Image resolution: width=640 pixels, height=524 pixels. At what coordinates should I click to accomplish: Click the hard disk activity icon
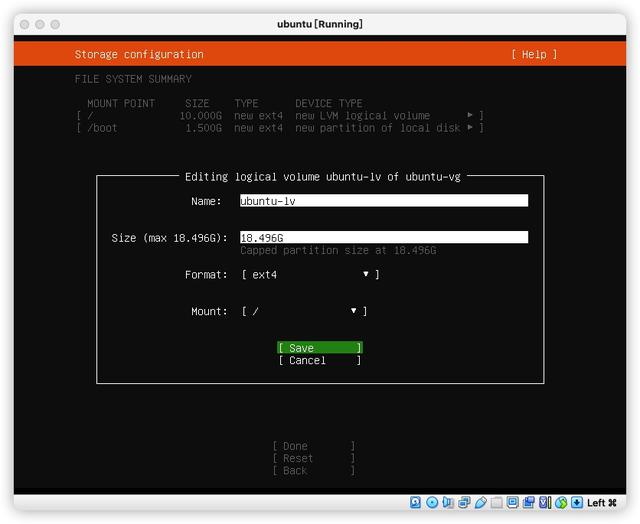click(x=415, y=502)
